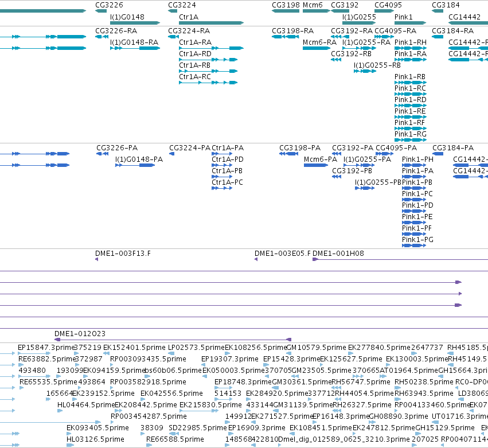Click the DME1-003F13.F BAC label
488x448 pixels.
[x=123, y=253]
